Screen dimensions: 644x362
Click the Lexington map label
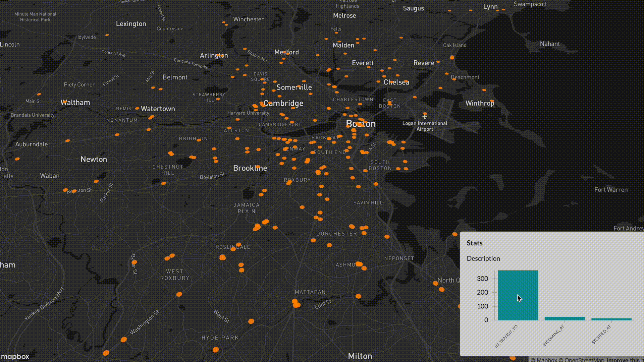coord(131,24)
